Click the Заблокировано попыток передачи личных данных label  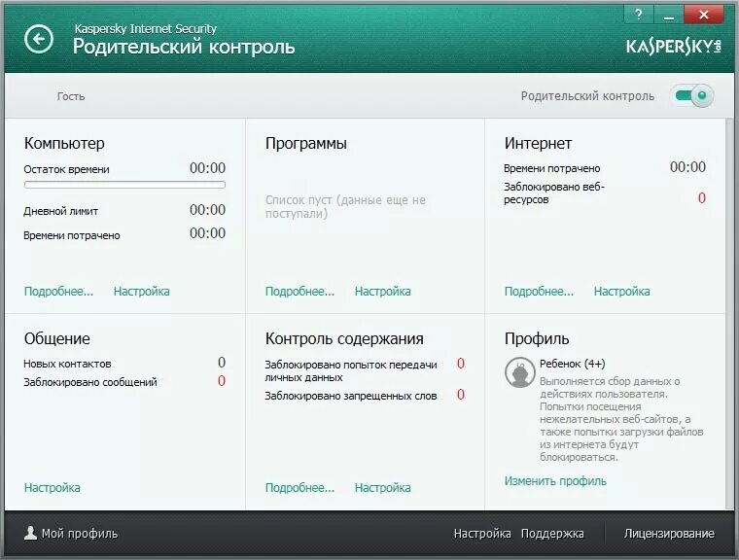[x=351, y=371]
